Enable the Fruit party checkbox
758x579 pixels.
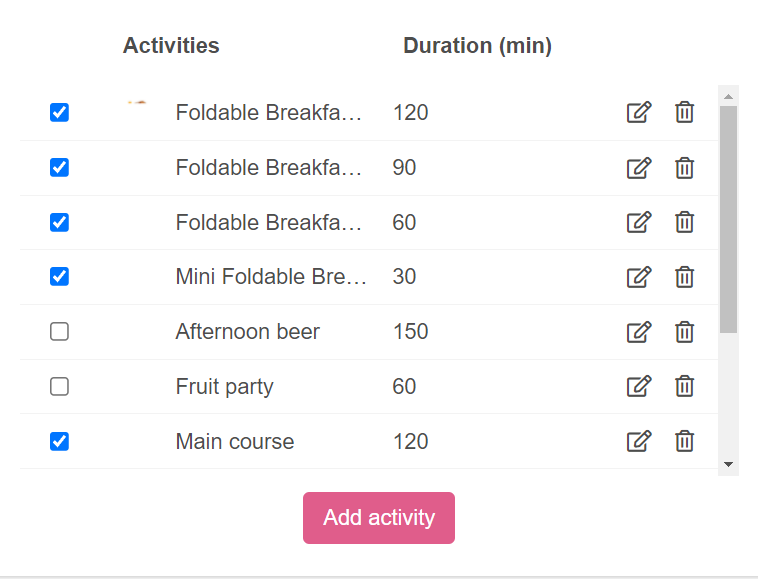(59, 386)
